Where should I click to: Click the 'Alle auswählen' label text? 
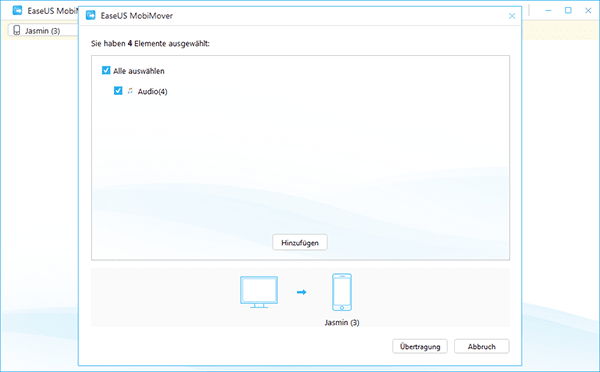(x=139, y=71)
